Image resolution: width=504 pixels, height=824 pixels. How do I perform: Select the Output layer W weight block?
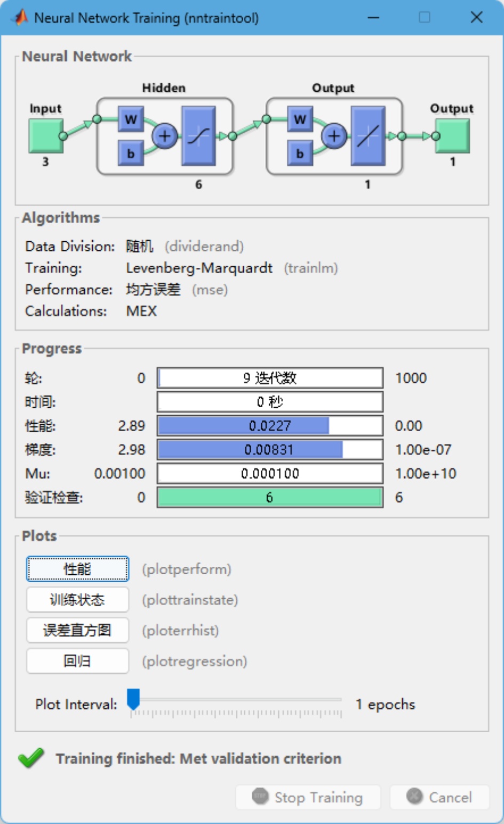point(300,119)
